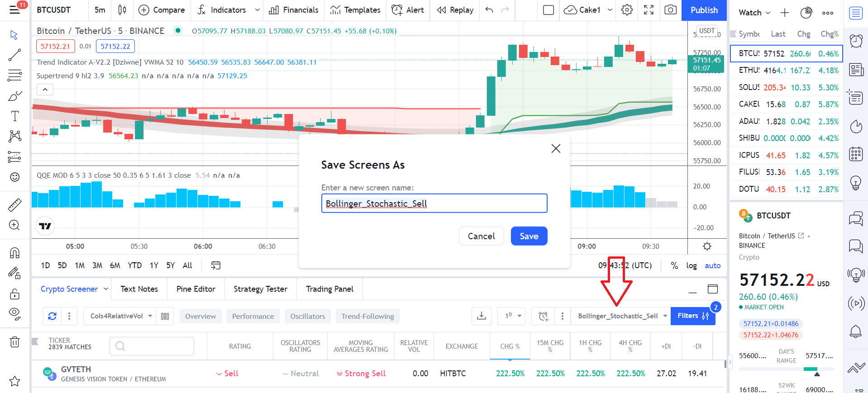Click the Compare button
Viewport: 868px width, 393px height.
pos(162,10)
